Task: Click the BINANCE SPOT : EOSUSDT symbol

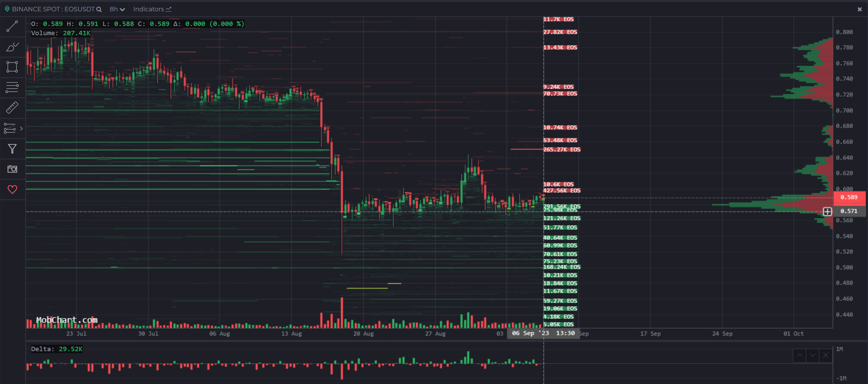Action: click(53, 9)
